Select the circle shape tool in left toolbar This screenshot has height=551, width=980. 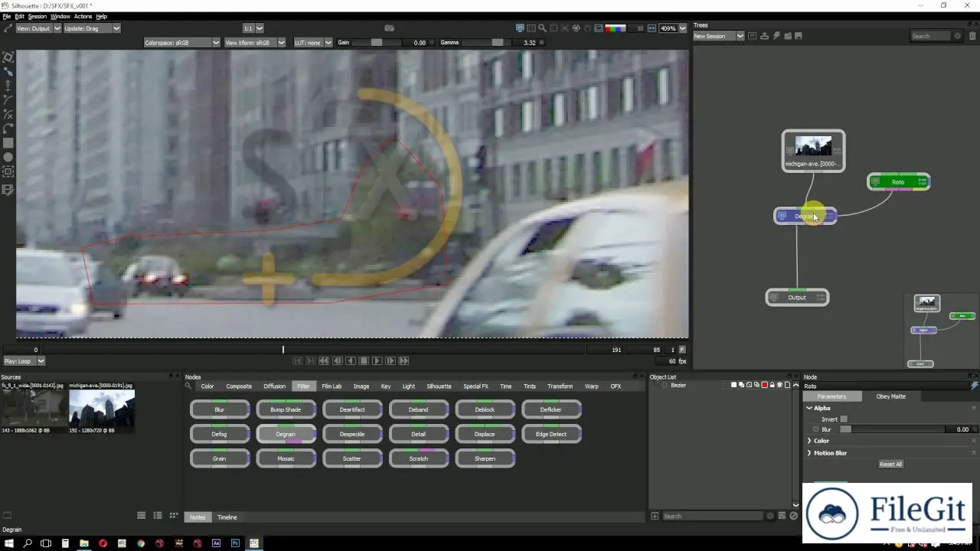[8, 158]
